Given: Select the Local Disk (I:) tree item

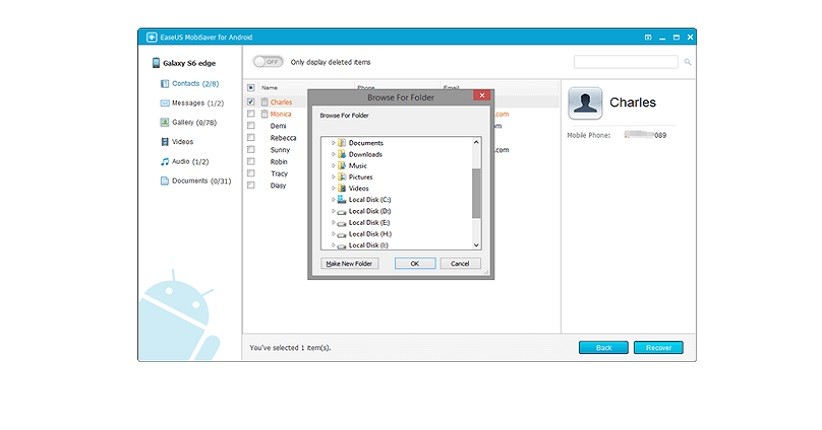Looking at the screenshot, I should point(368,245).
